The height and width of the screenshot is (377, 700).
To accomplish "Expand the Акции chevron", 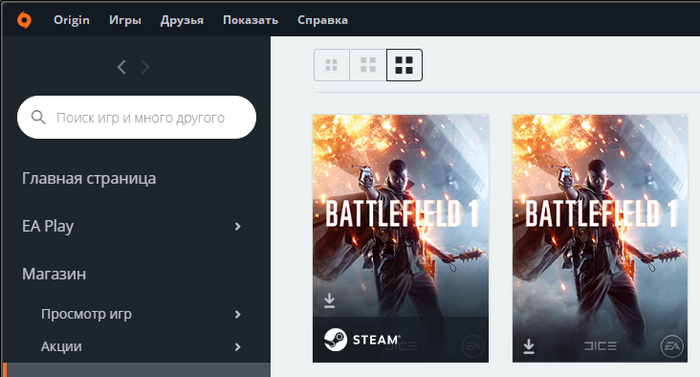I will (x=238, y=347).
